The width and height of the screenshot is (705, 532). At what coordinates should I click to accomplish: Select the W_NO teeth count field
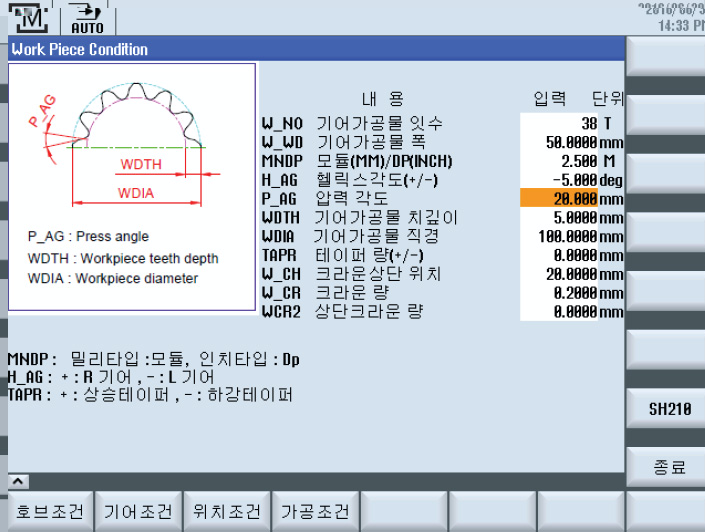click(560, 124)
